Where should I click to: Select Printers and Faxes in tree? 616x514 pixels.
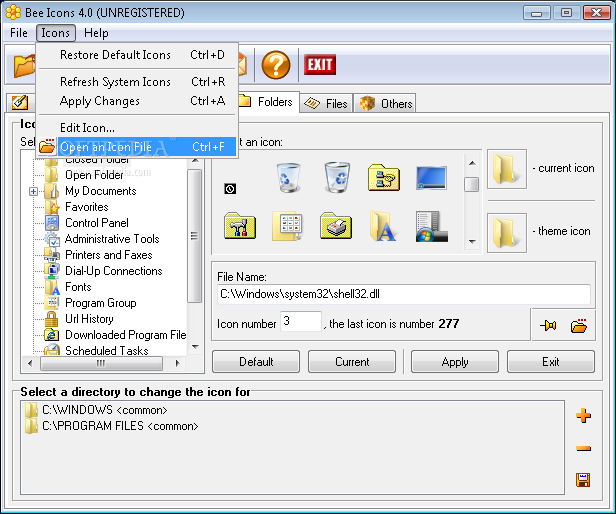(108, 255)
